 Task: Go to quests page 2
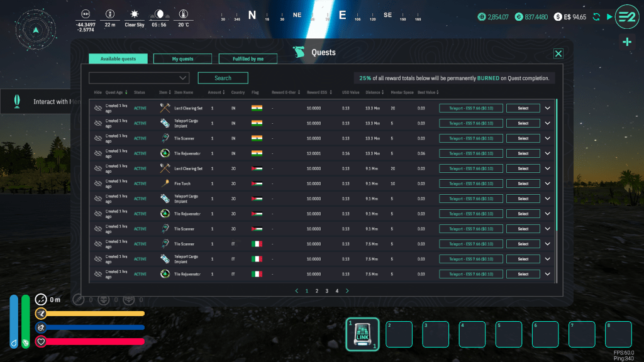pyautogui.click(x=317, y=291)
